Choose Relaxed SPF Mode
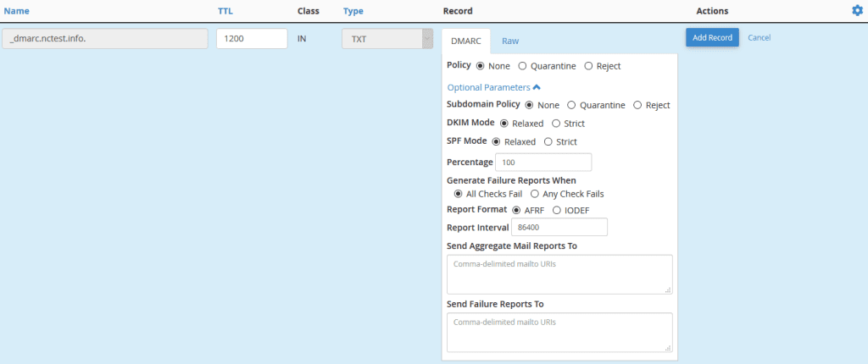 click(x=496, y=141)
